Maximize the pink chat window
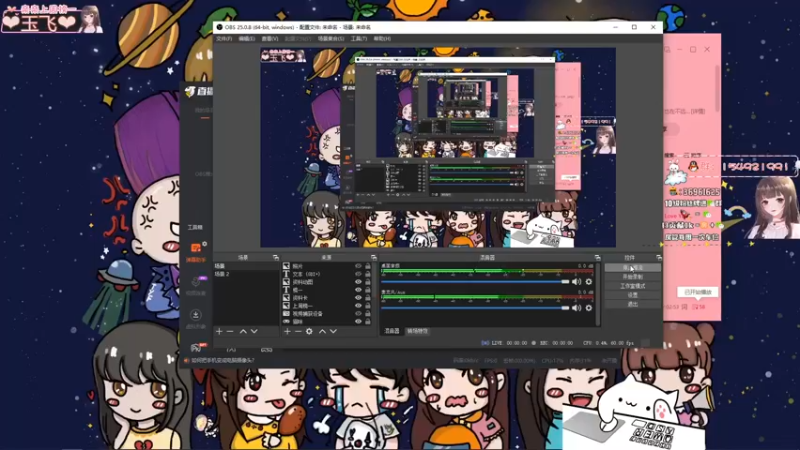 693,49
